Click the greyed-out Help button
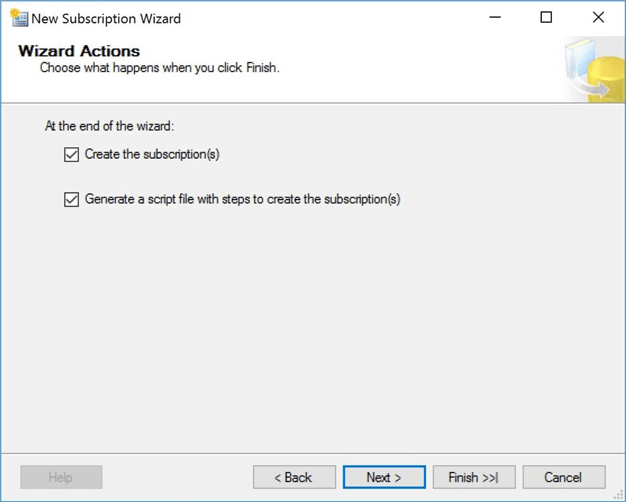This screenshot has width=626, height=502. pyautogui.click(x=61, y=477)
